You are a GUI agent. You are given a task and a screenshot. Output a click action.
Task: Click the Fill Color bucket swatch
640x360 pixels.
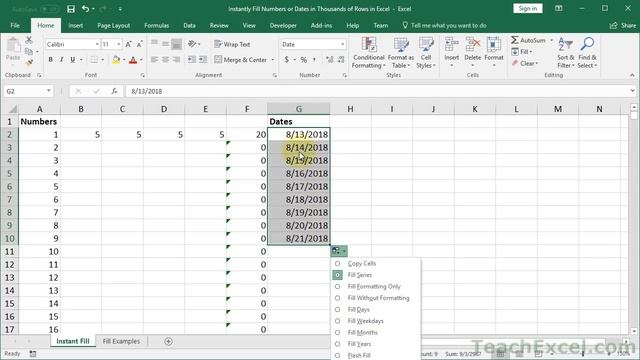coord(116,60)
